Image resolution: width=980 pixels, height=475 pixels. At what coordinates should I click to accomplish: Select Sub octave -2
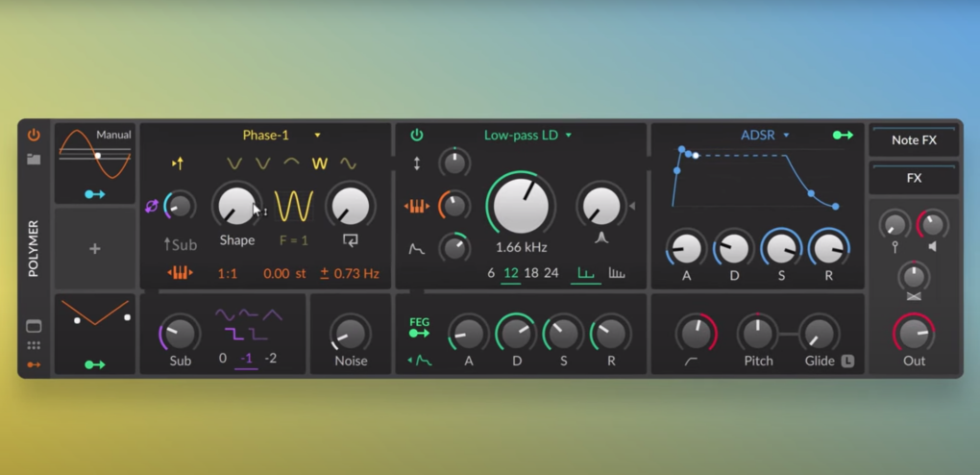point(271,359)
